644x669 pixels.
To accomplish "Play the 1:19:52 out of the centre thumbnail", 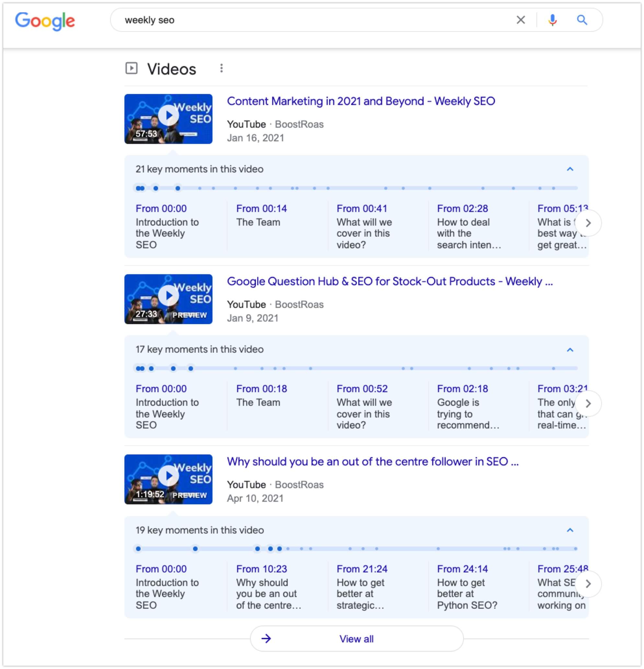I will click(168, 479).
